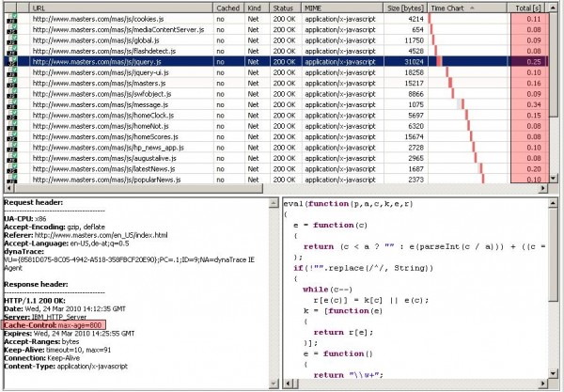
Task: Click the JS file icon for swfobject.js
Action: click(x=12, y=94)
